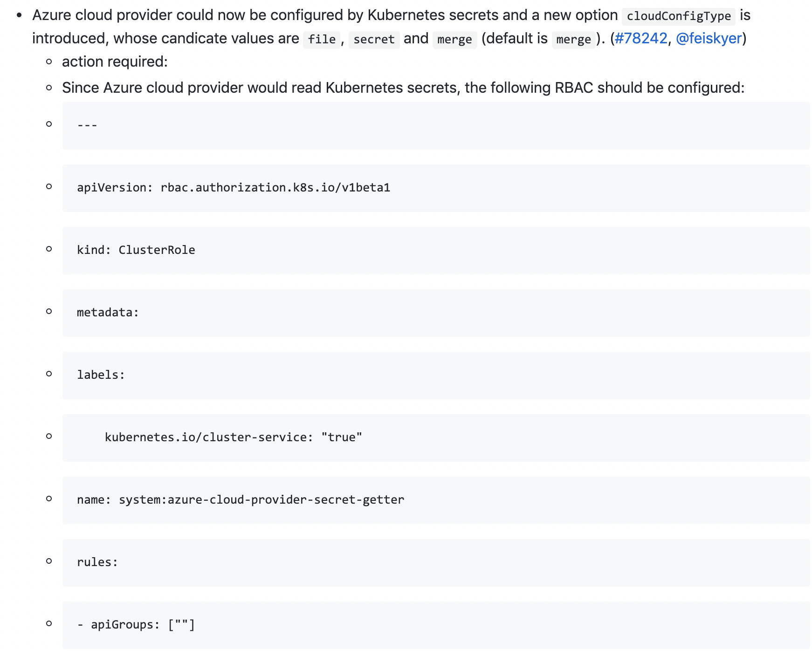
Task: Click the 'file' inline code value
Action: (x=322, y=39)
